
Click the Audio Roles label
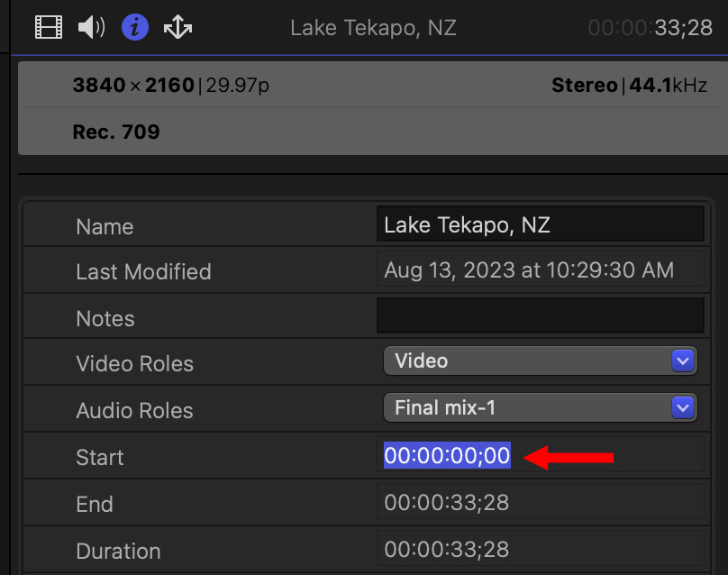[x=134, y=411]
